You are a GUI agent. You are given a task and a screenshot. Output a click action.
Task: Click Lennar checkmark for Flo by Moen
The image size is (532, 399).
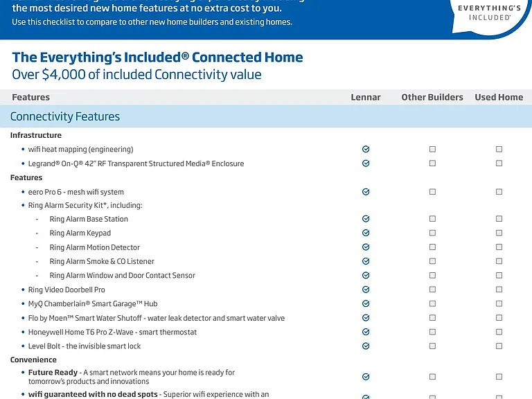point(366,317)
